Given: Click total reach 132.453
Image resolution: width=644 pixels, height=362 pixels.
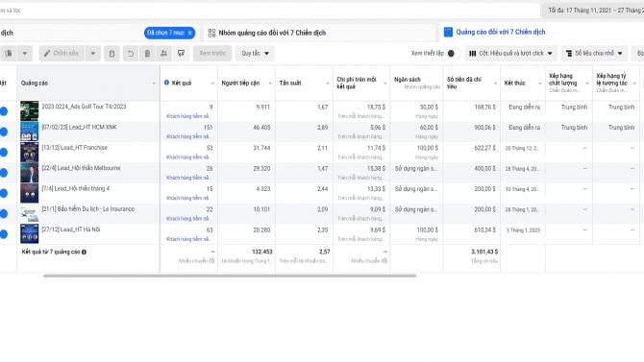Looking at the screenshot, I should 262,252.
